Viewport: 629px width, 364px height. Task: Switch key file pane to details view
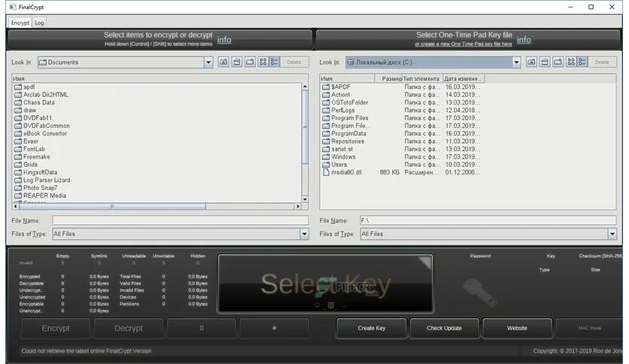pos(582,62)
